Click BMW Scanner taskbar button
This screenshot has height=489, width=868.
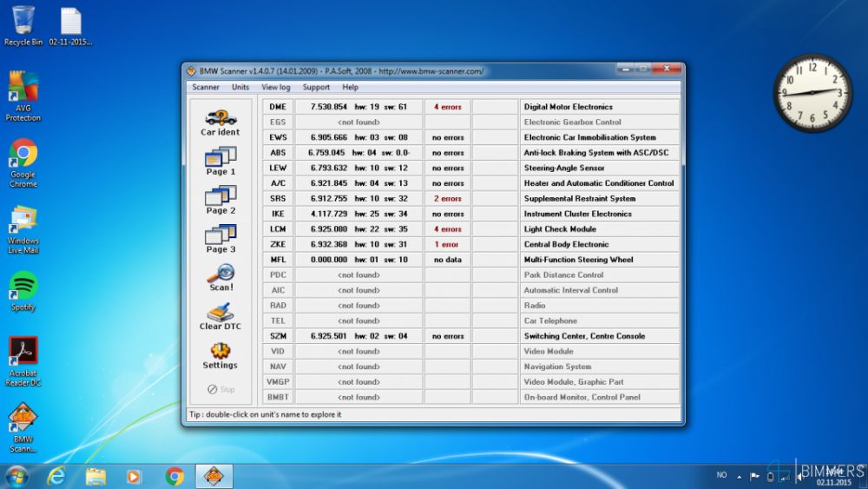coord(214,476)
